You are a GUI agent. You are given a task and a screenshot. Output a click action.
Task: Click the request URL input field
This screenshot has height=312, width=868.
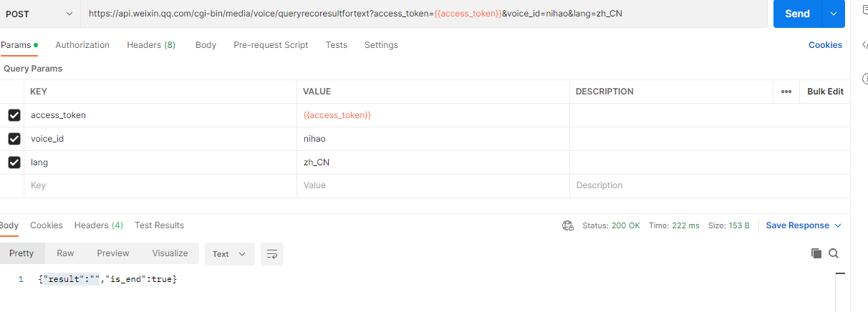tap(423, 14)
